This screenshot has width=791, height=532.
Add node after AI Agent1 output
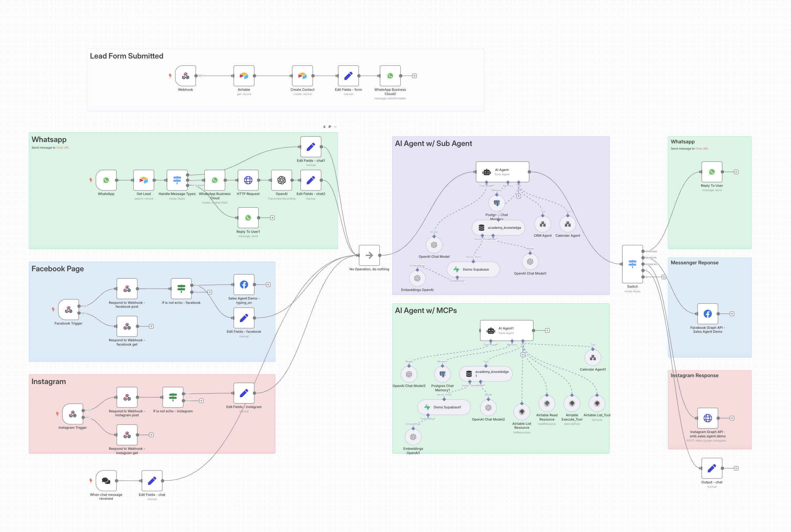547,330
